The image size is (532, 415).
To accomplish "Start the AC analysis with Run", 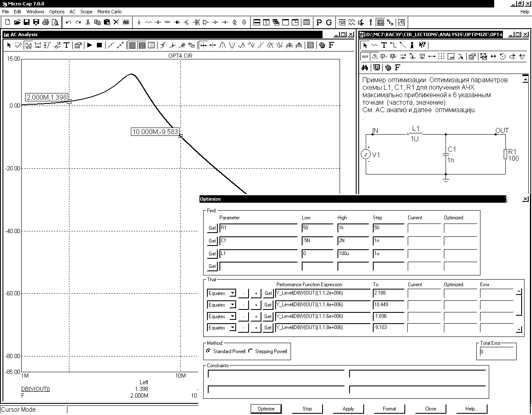I will click(x=89, y=45).
